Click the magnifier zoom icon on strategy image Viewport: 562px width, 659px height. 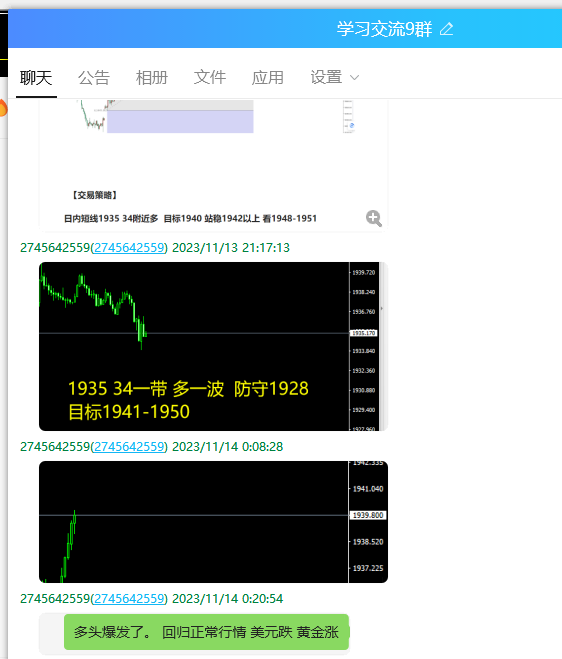(374, 219)
